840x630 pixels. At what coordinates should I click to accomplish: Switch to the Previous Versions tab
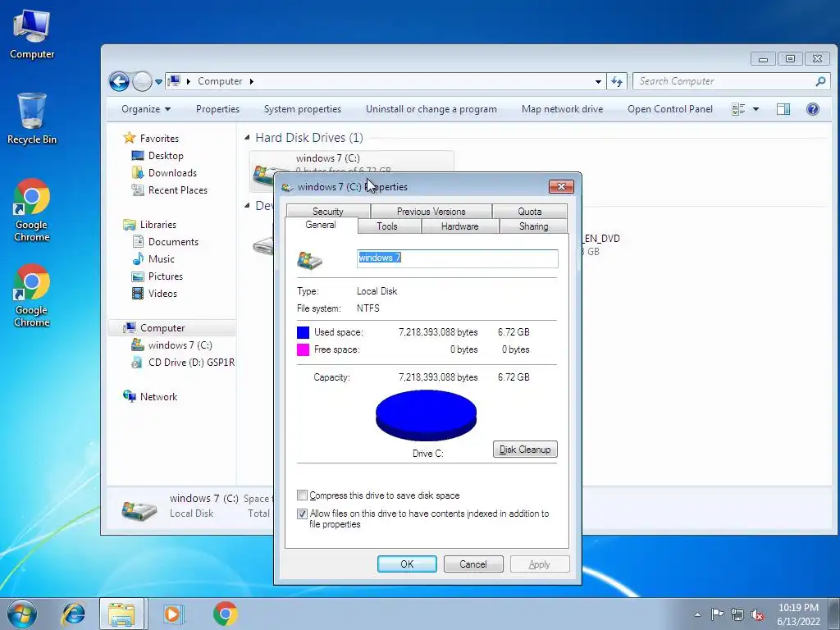(431, 211)
